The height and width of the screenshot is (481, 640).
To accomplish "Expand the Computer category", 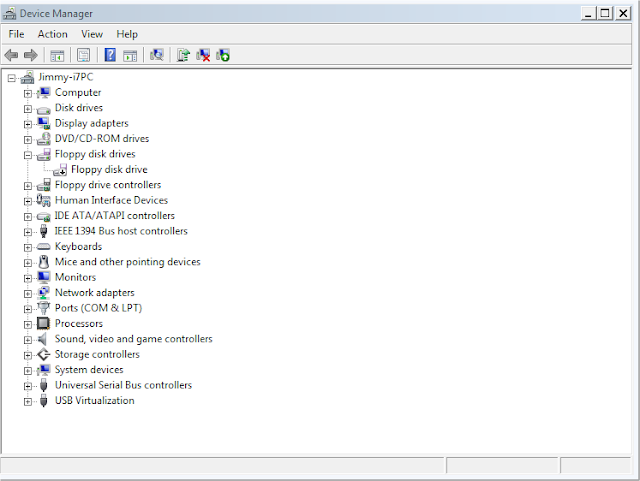I will tap(27, 94).
